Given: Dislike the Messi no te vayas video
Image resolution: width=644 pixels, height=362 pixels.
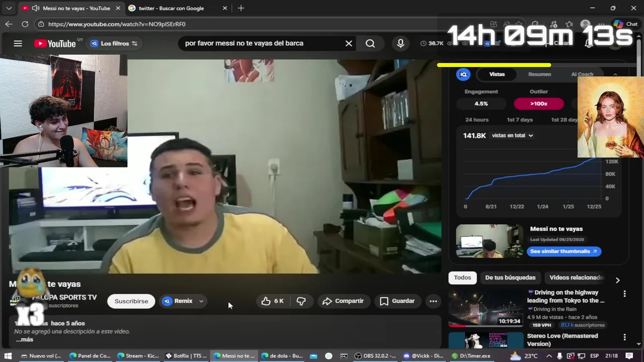Looking at the screenshot, I should (x=301, y=301).
